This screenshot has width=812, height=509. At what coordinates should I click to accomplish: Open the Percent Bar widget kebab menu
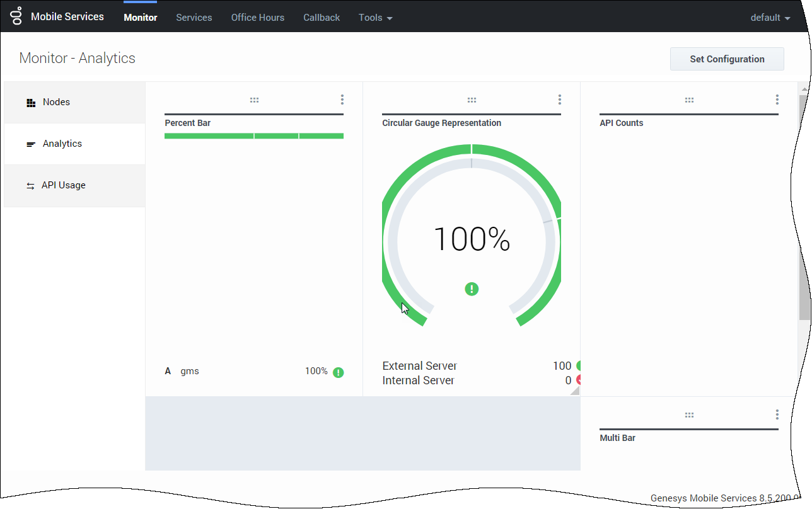(342, 100)
